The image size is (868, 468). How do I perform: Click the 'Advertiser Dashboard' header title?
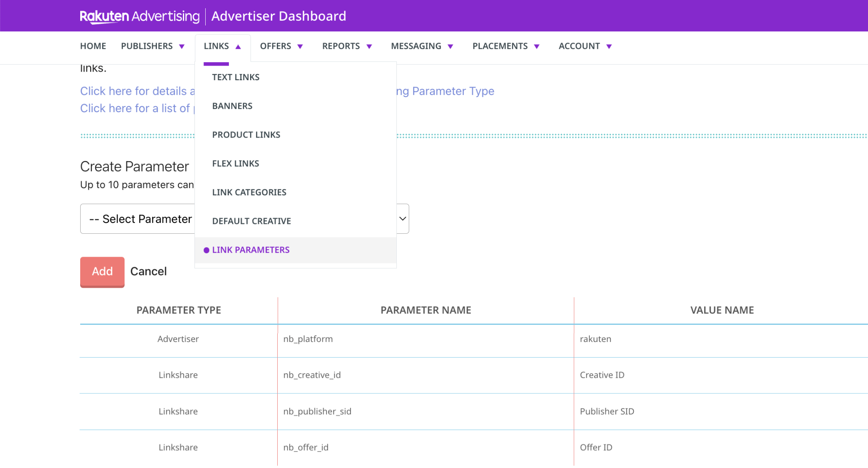(279, 16)
